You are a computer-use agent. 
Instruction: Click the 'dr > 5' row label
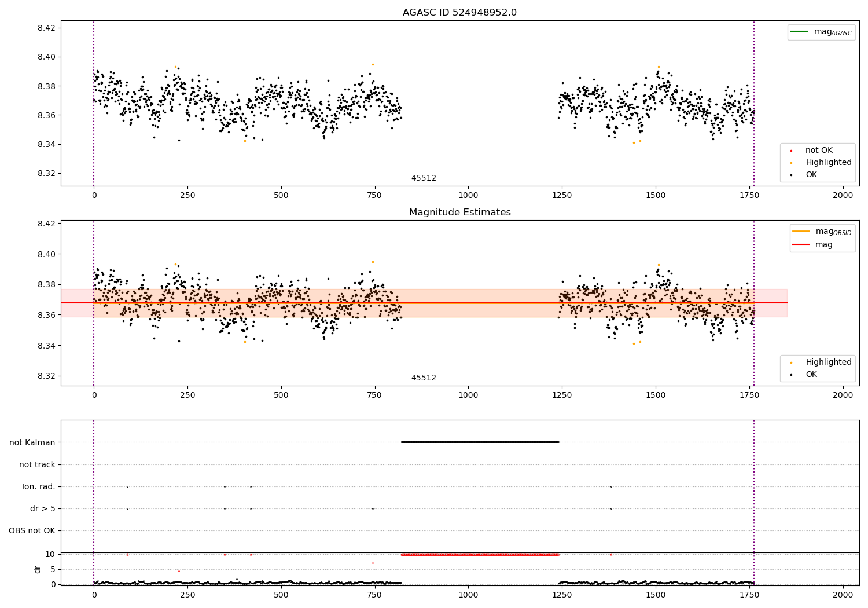point(43,508)
